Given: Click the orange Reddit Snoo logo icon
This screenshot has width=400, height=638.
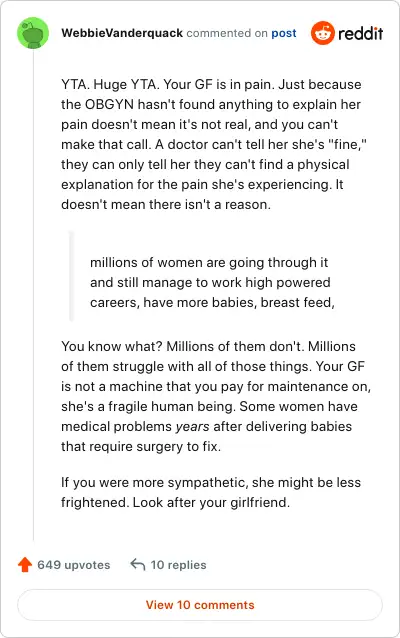Looking at the screenshot, I should coord(322,33).
